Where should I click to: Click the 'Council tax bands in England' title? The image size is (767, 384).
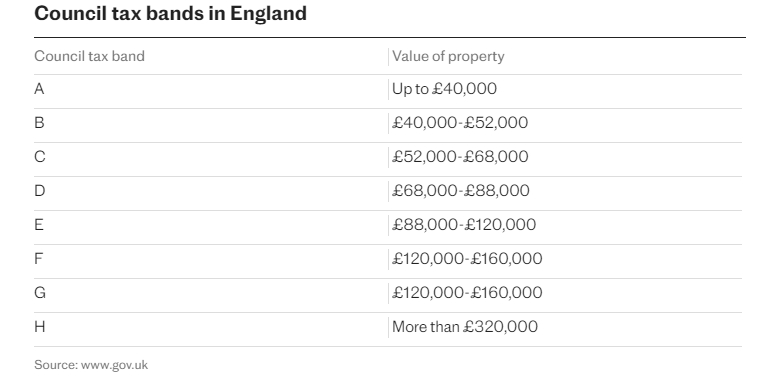[170, 13]
